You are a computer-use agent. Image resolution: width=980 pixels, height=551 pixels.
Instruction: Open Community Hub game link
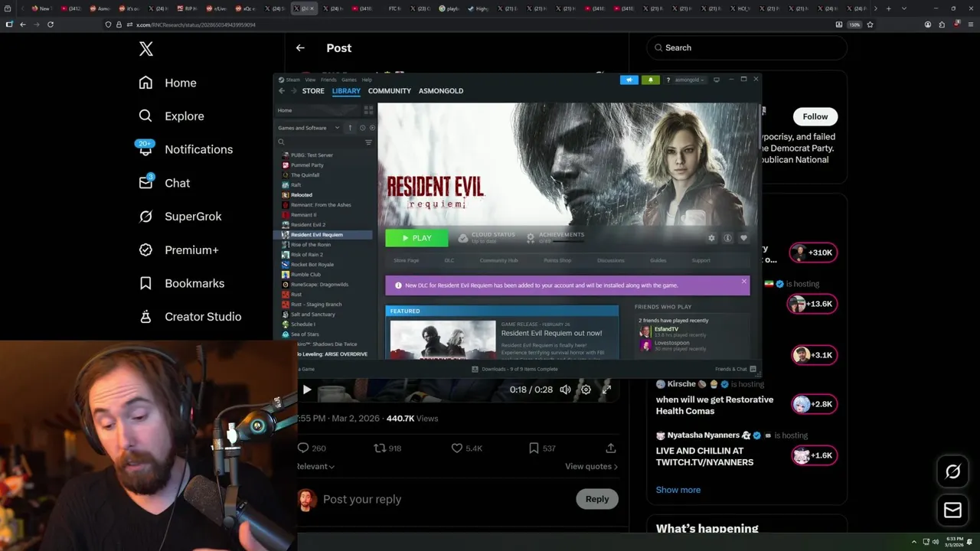pyautogui.click(x=498, y=260)
